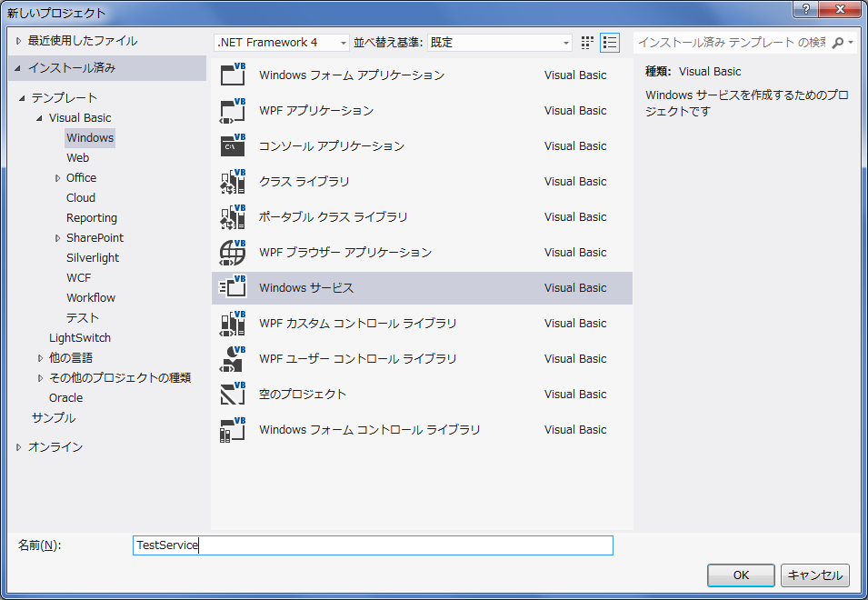Select the Web category
Viewport: 868px width, 600px height.
(77, 158)
